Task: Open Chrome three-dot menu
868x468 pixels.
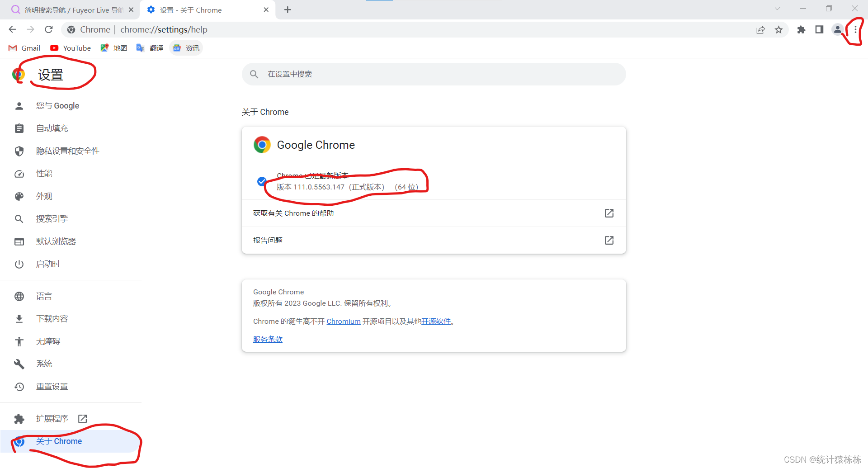Action: pyautogui.click(x=855, y=30)
